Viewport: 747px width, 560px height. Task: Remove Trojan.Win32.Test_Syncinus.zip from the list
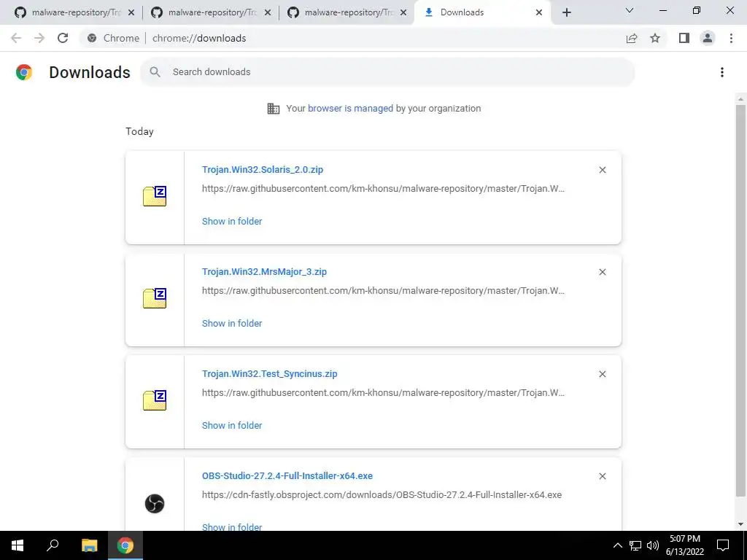pyautogui.click(x=603, y=374)
